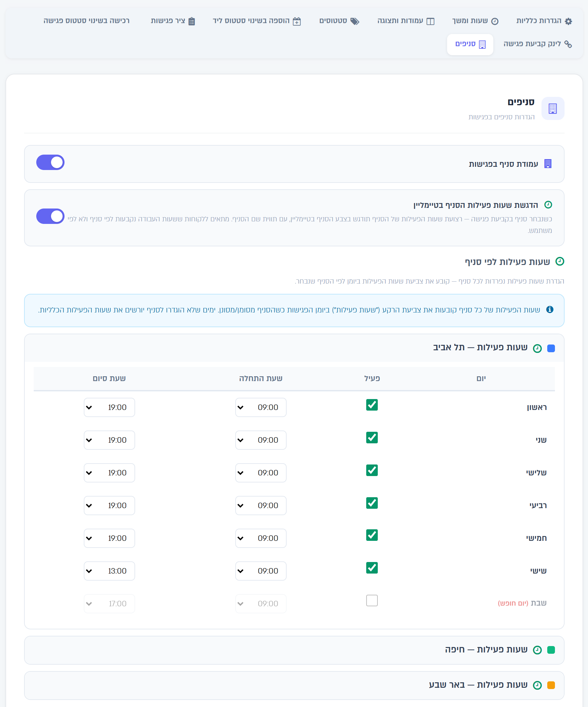Open the start time dropdown for חמישי

pos(261,538)
